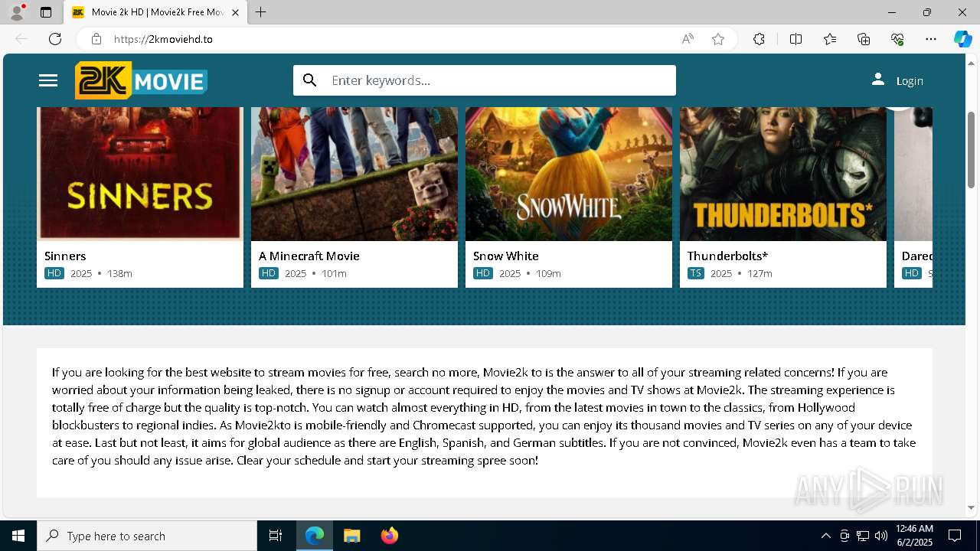This screenshot has height=551, width=980.
Task: Open the network status tray icon
Action: pos(863,536)
